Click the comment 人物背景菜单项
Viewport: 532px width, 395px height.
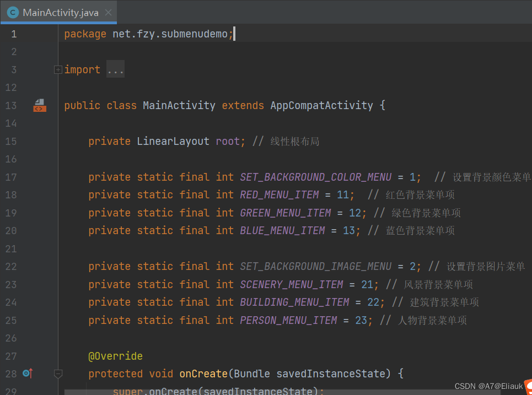(432, 320)
